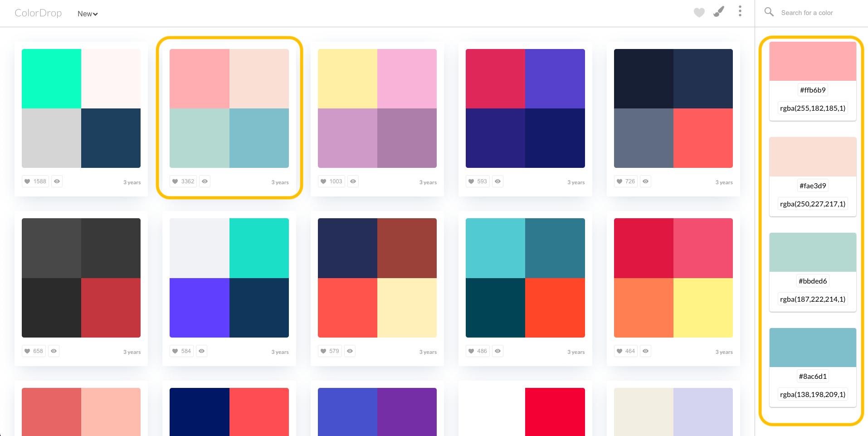Viewport: 868px width, 436px height.
Task: Open the ColorDrop home link
Action: point(38,13)
